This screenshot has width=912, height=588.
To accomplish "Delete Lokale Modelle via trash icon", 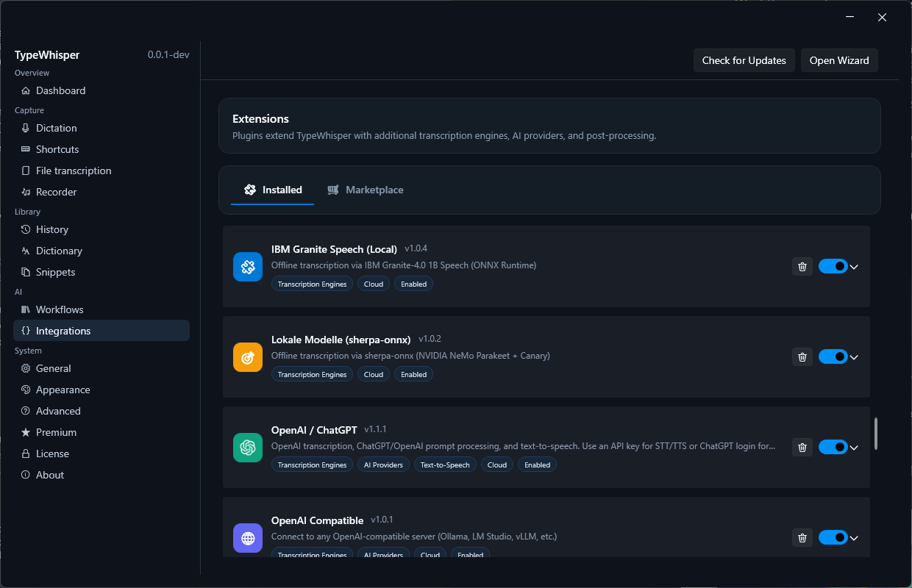I will pyautogui.click(x=802, y=356).
